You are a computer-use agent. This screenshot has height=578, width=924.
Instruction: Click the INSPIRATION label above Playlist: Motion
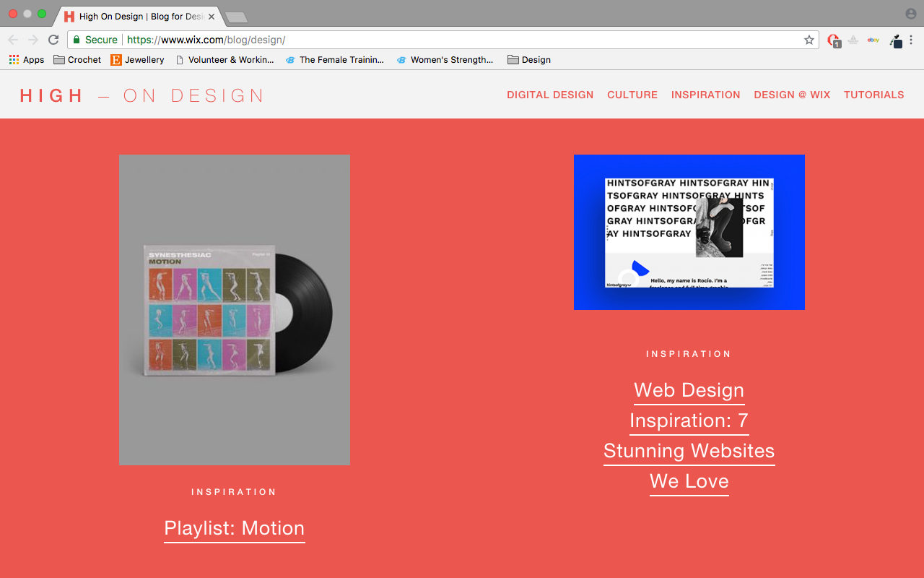(x=234, y=492)
